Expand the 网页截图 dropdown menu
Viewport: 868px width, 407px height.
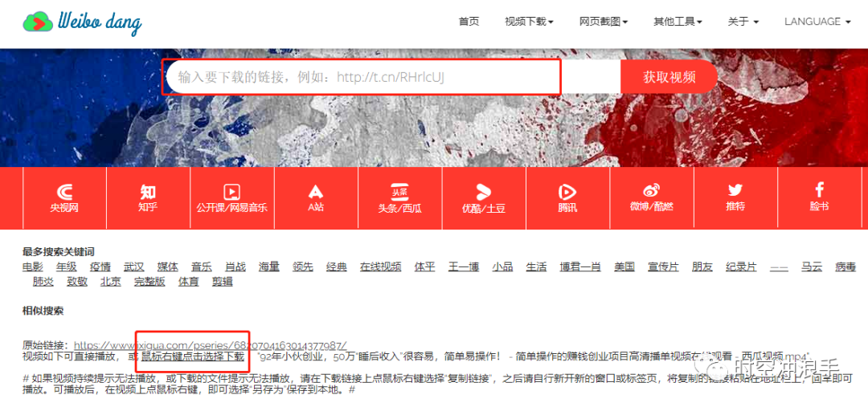(x=604, y=22)
